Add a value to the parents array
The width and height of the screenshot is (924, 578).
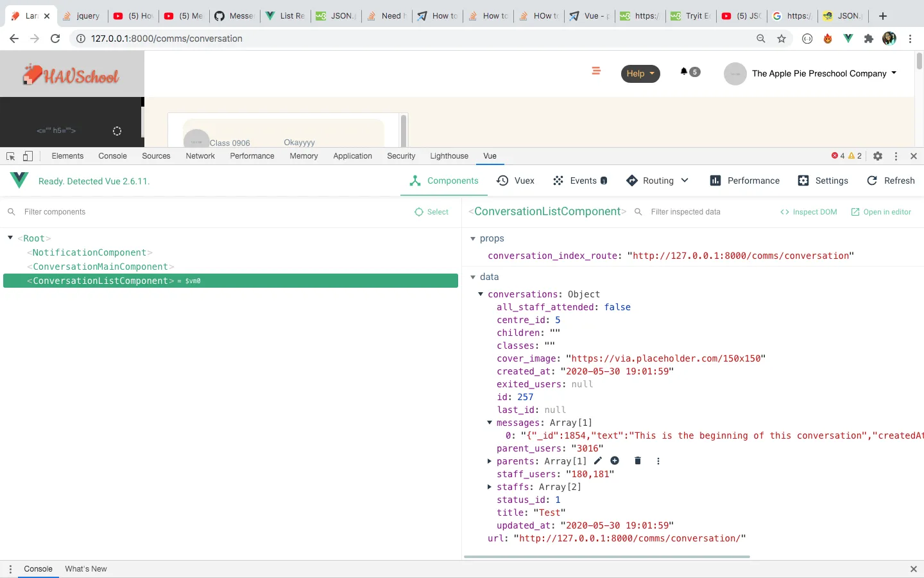coord(615,460)
